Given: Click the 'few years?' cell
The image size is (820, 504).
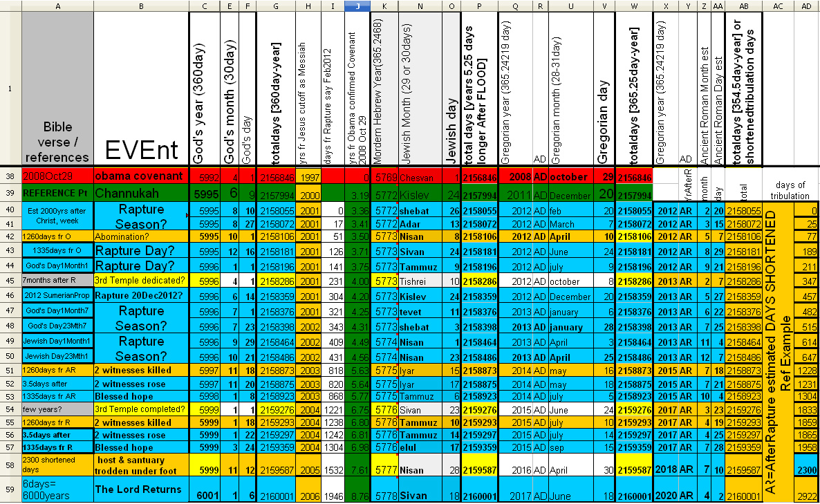Looking at the screenshot, I should [x=57, y=409].
